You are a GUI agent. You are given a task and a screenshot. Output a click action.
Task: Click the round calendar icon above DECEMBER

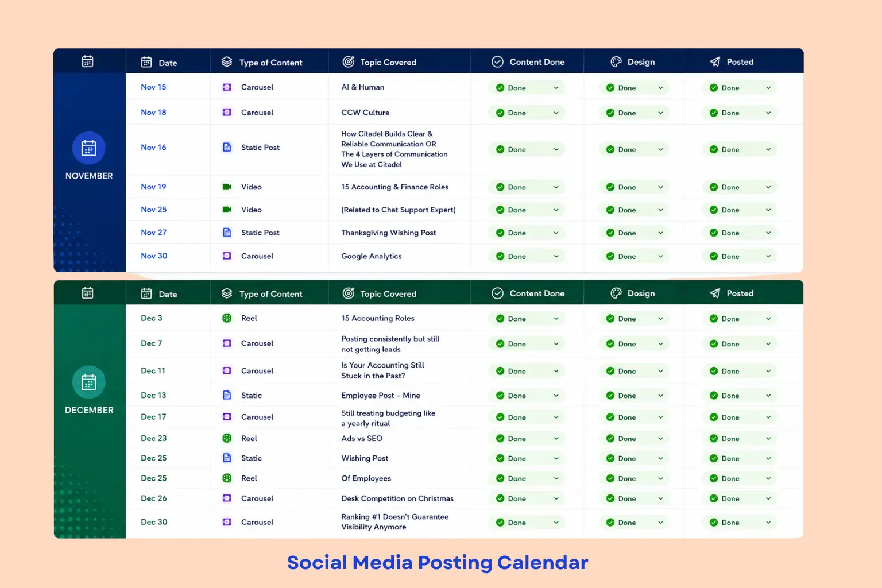tap(89, 382)
